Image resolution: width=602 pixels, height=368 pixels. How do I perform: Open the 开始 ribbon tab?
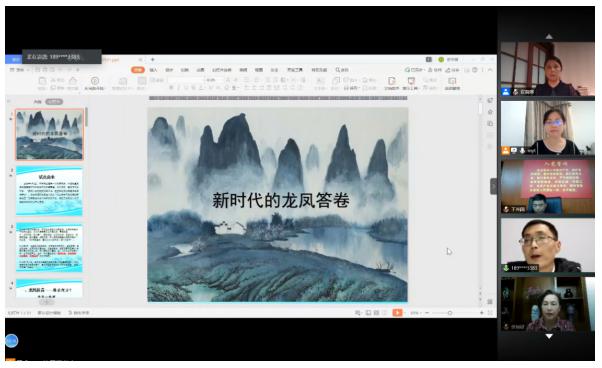pos(138,70)
